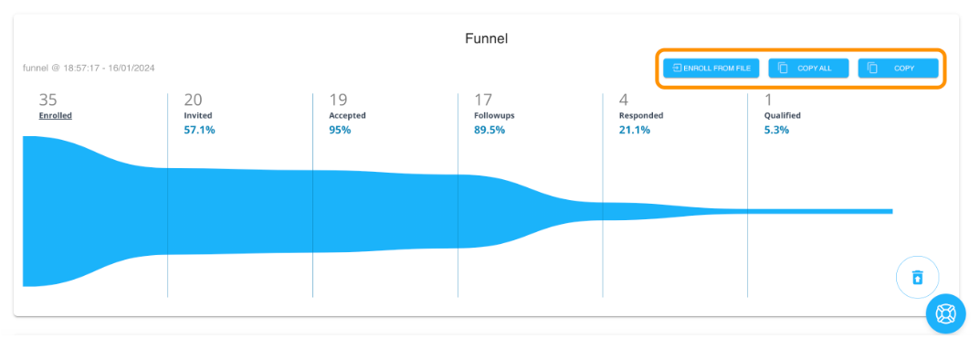Click the enroll-from-file arrow icon

click(x=676, y=68)
